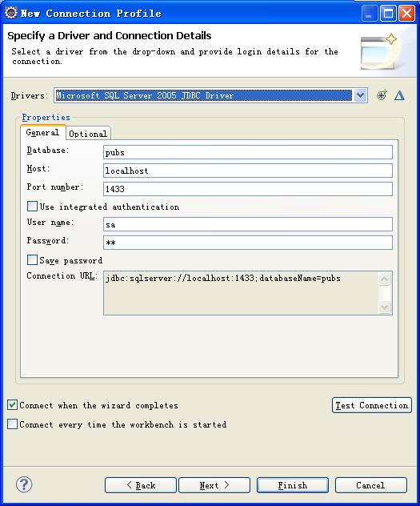The height and width of the screenshot is (506, 420).
Task: Check the Save password option
Action: pyautogui.click(x=32, y=259)
